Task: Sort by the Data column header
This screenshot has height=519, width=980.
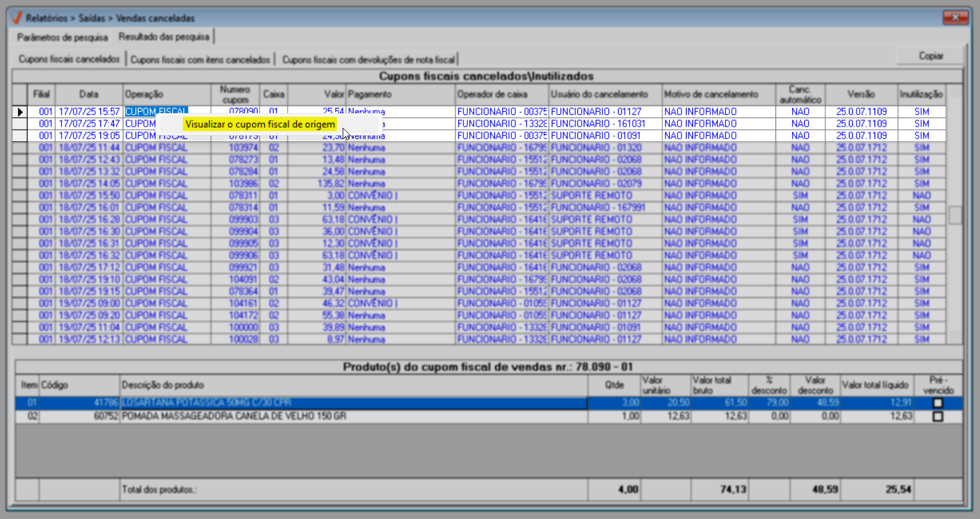Action: (88, 95)
